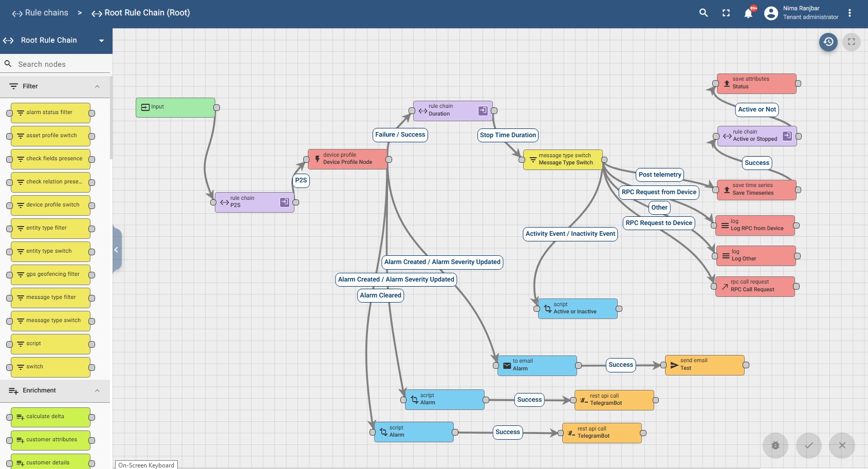Open the Root Rule Chain dropdown
Image resolution: width=868 pixels, height=469 pixels.
101,41
